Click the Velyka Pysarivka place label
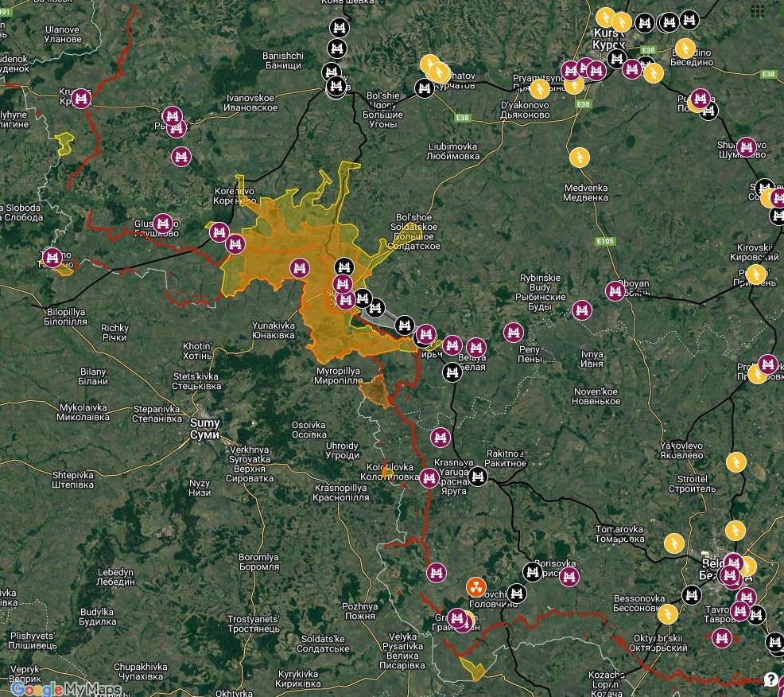The height and width of the screenshot is (697, 784). pos(402,651)
